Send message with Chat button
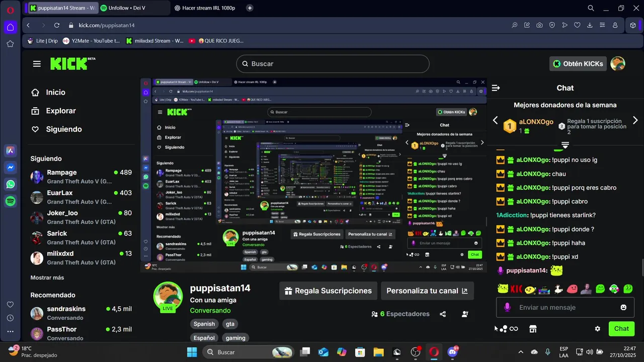Screen dimensions: 644x362 621,329
